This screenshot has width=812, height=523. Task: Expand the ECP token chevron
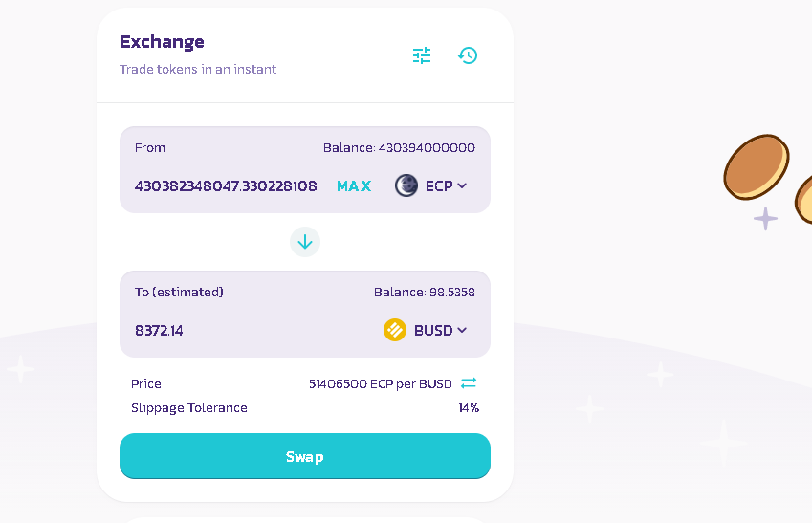pyautogui.click(x=462, y=185)
